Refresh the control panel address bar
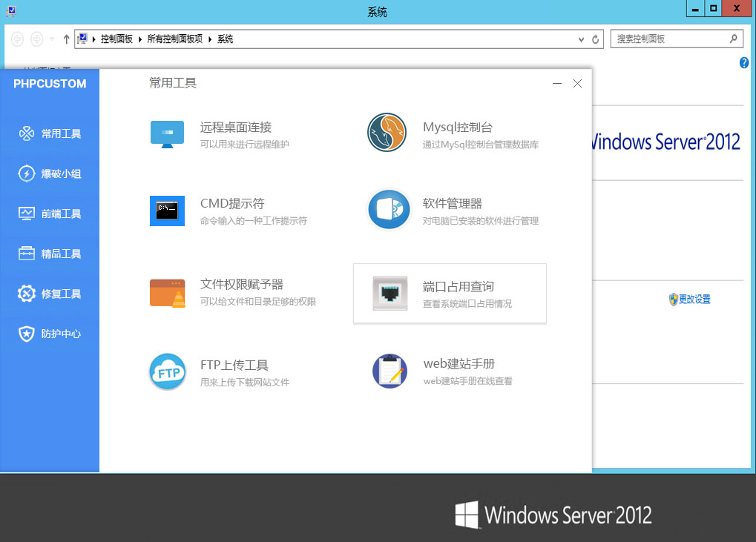756x542 pixels. click(x=596, y=39)
